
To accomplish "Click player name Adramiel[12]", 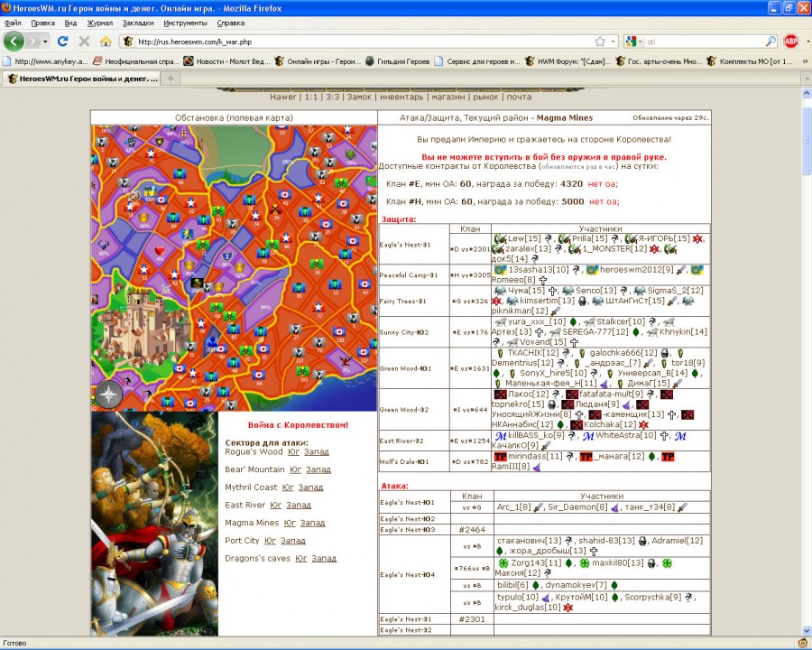I will (x=678, y=541).
